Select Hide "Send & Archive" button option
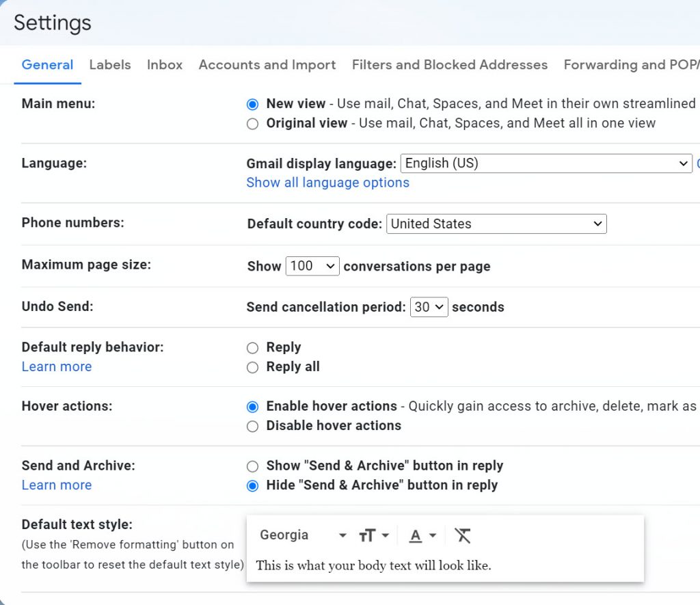The width and height of the screenshot is (700, 605). [x=252, y=486]
